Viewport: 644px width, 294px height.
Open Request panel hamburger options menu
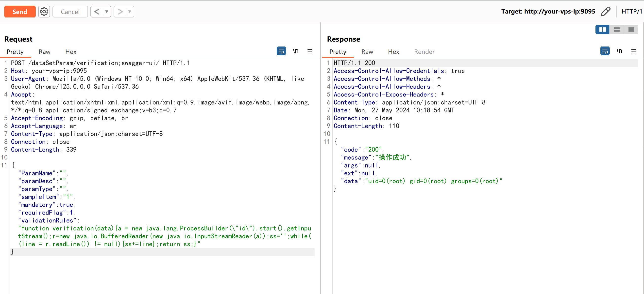(310, 51)
